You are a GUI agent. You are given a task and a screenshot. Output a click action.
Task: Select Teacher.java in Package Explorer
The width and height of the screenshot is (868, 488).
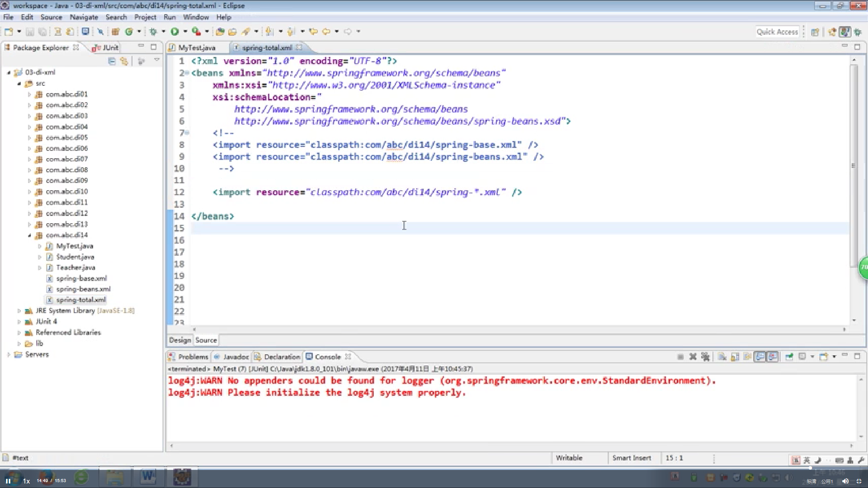(75, 267)
